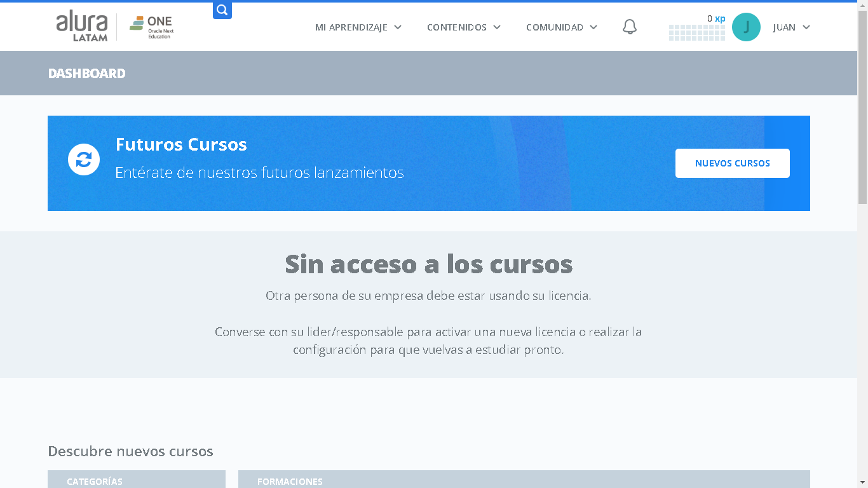
Task: Open the MI APRENDIZAJE menu
Action: [358, 27]
